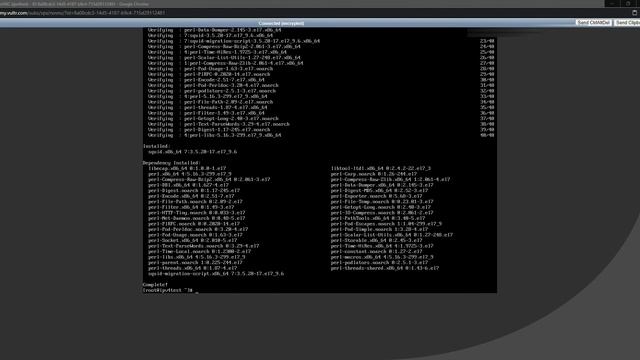Click the "Dependency Installed:" heading
640x360 pixels.
[171, 163]
